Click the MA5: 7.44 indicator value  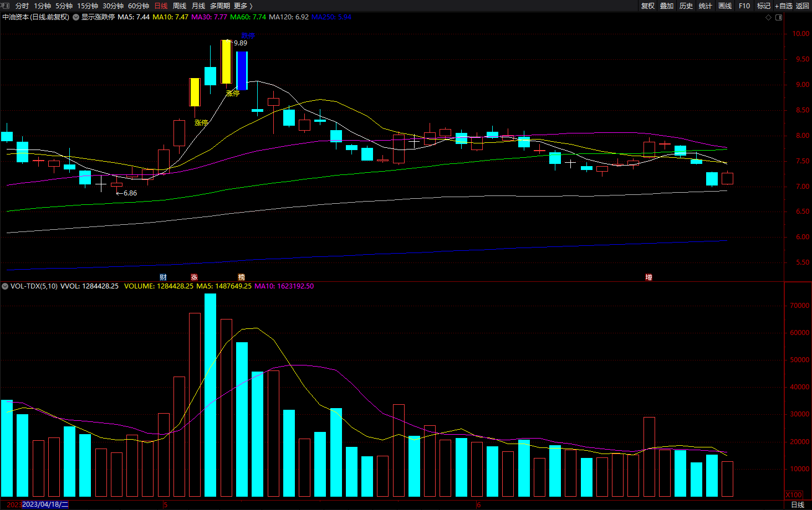(x=134, y=17)
